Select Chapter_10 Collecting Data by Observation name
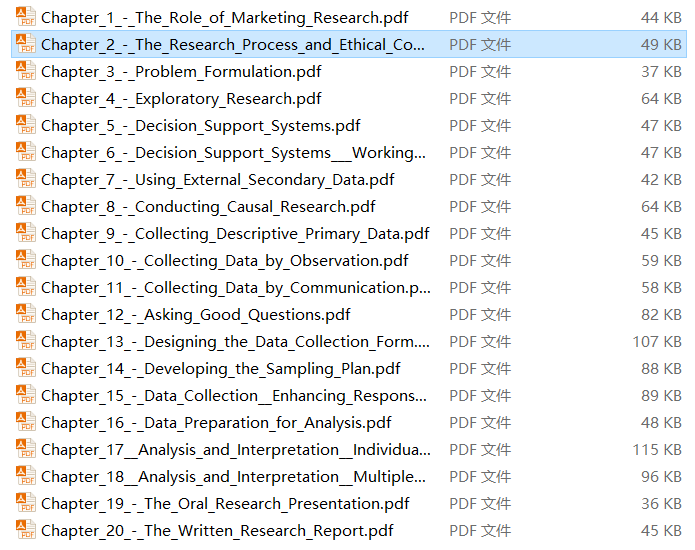Screen dimensions: 695x550 pos(225,261)
